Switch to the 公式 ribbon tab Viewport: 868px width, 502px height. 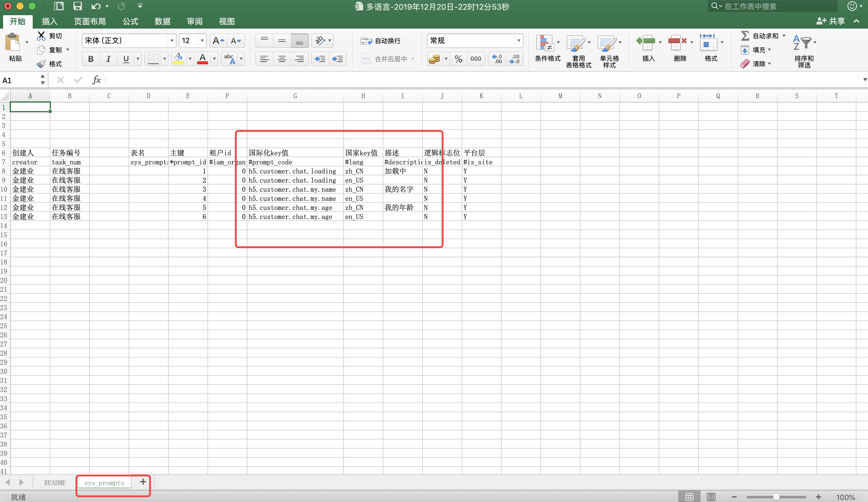coord(130,21)
